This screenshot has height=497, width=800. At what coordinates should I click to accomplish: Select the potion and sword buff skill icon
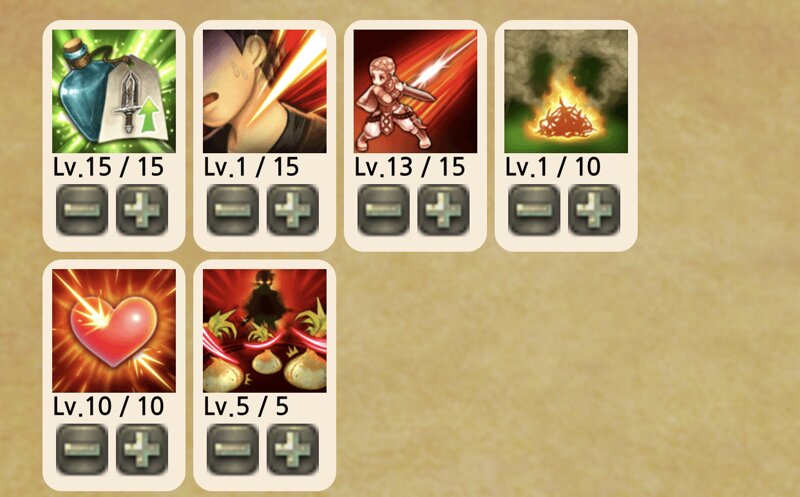(x=114, y=91)
